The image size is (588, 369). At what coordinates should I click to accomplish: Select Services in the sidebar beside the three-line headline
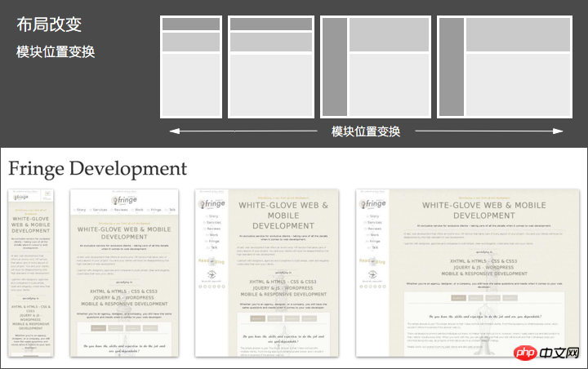tap(212, 222)
